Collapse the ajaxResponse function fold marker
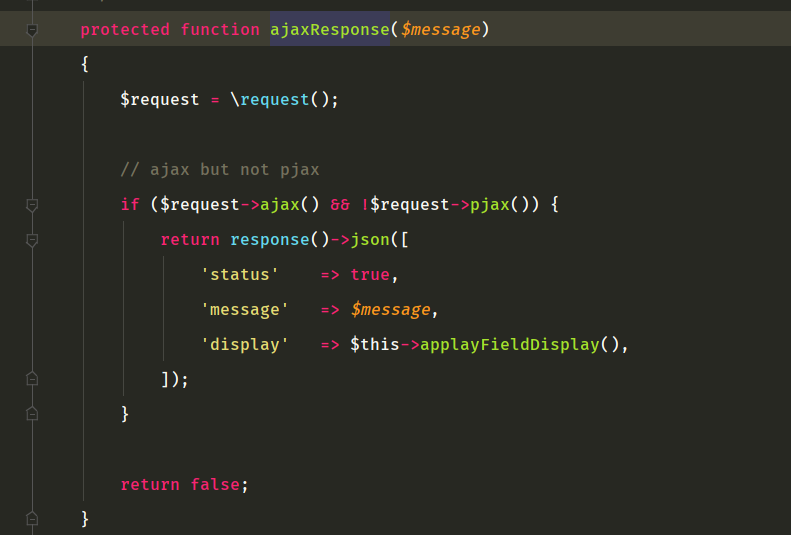This screenshot has width=791, height=535. click(x=32, y=30)
